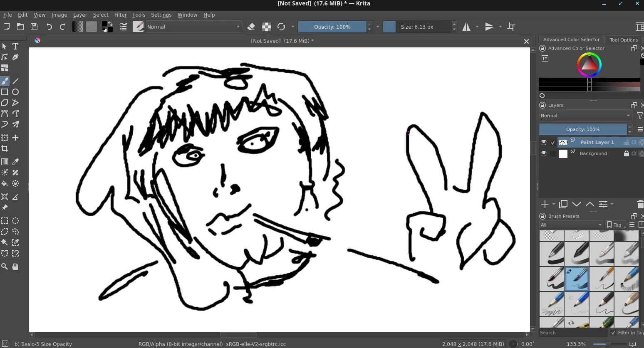
Task: Activate the Crop tool
Action: click(5, 148)
